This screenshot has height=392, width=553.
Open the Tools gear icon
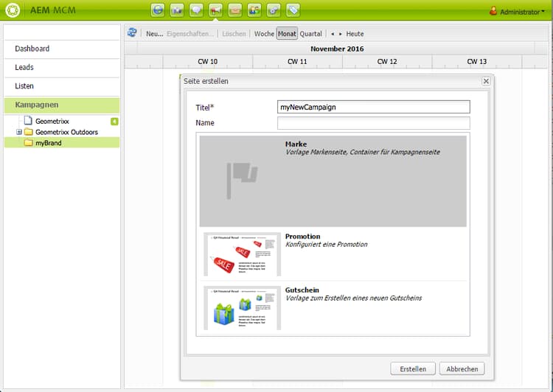274,10
